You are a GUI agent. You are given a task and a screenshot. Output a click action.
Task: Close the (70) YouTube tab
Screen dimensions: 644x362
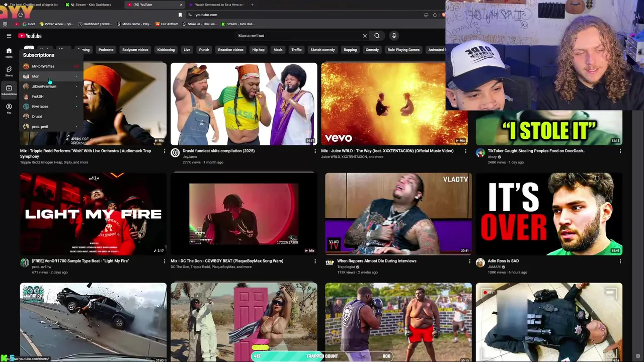181,5
